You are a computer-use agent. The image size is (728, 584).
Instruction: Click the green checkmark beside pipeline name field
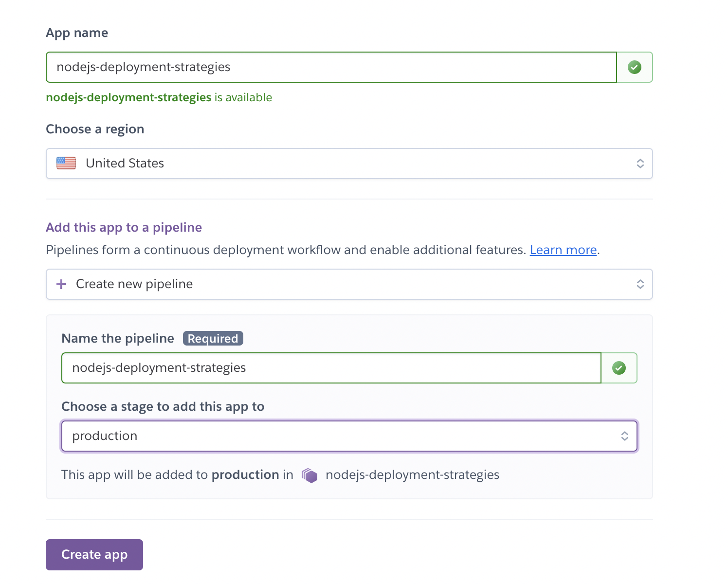(x=619, y=368)
